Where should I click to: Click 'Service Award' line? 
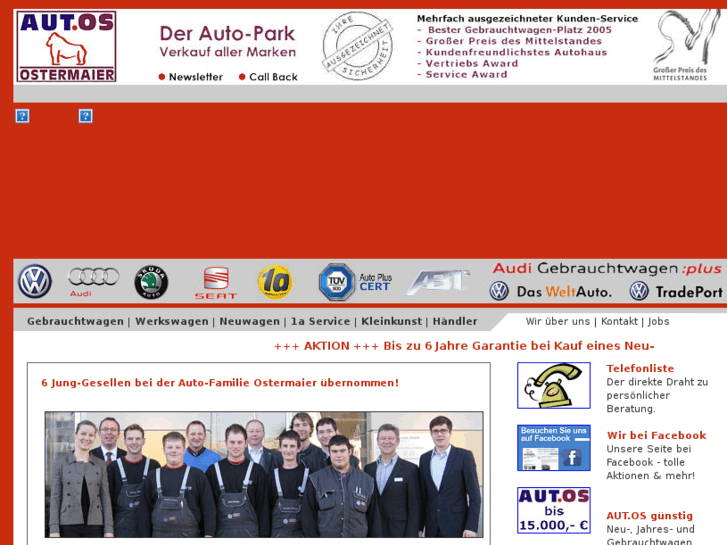pyautogui.click(x=466, y=75)
